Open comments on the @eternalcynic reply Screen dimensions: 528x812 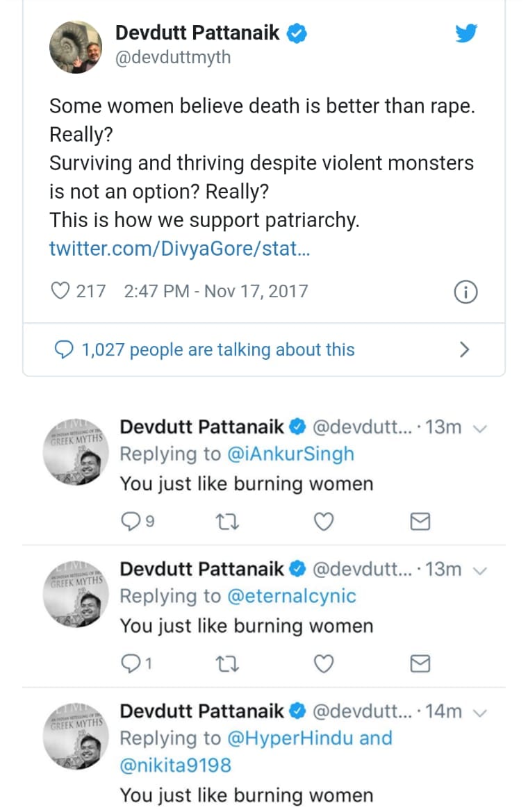point(131,665)
